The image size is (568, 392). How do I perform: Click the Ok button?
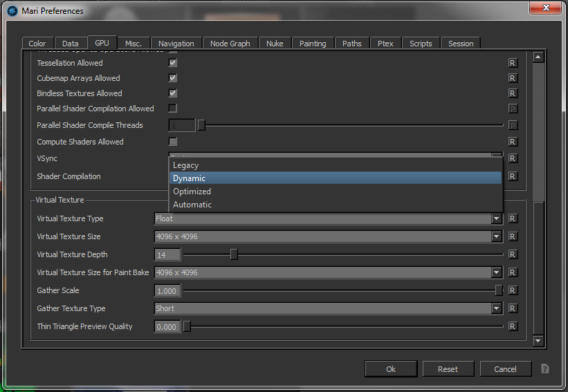point(391,369)
